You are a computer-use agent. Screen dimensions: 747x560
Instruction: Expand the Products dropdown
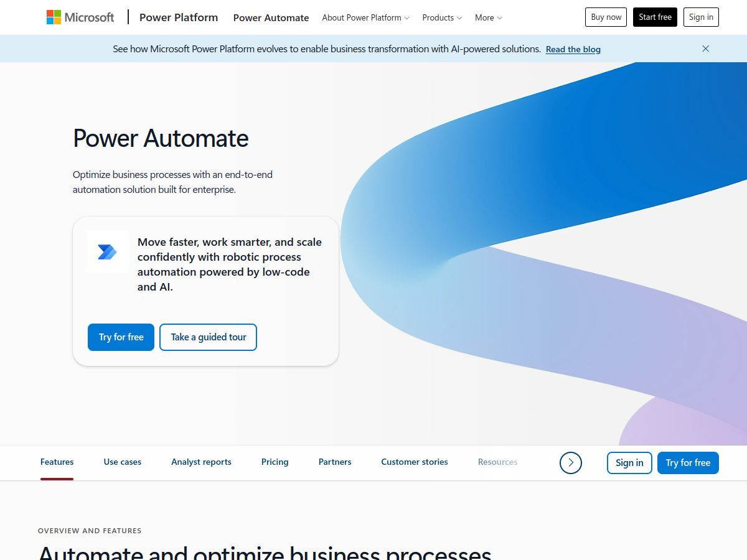pyautogui.click(x=442, y=17)
